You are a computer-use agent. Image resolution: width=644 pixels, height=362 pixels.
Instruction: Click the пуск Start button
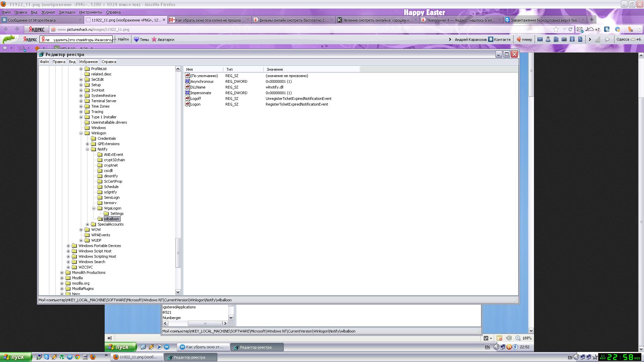tap(16, 357)
